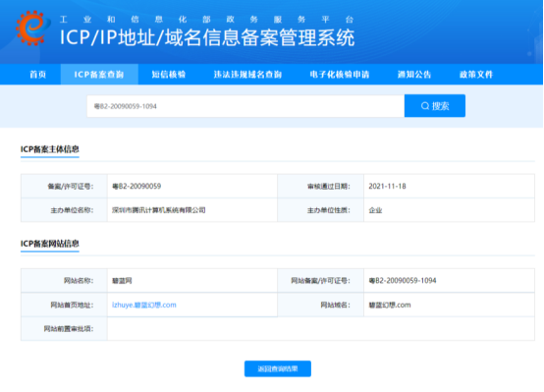This screenshot has height=392, width=544.
Task: Open the 首页 home tab
Action: 38,75
